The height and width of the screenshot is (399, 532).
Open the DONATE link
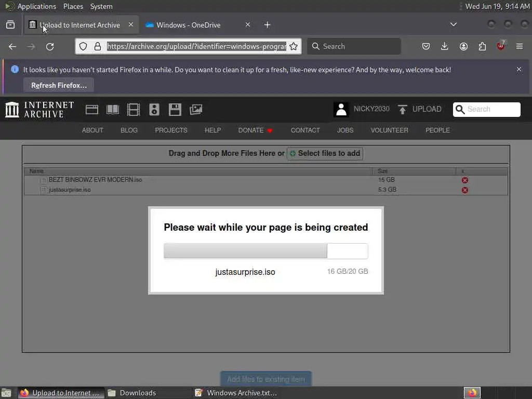pos(255,130)
